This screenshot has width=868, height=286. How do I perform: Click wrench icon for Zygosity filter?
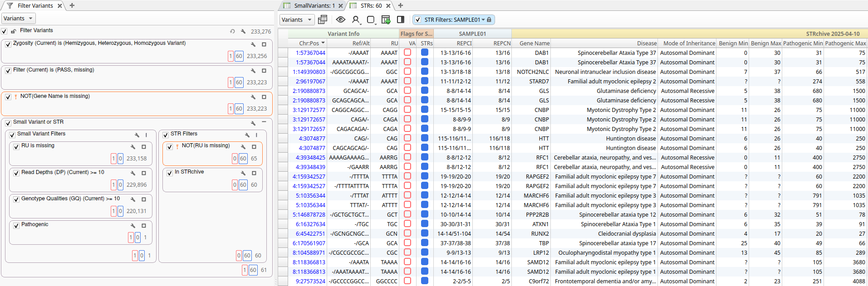pos(253,44)
